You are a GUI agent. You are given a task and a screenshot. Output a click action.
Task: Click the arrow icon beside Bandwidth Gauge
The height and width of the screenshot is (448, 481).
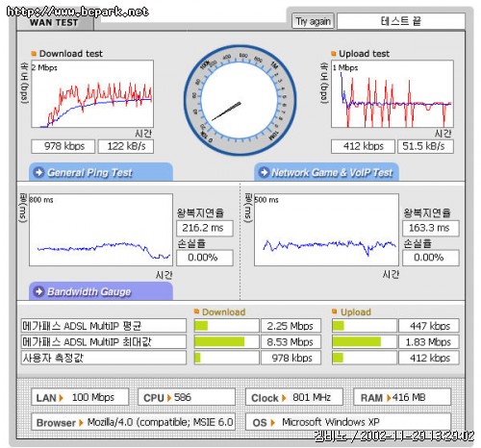point(38,291)
